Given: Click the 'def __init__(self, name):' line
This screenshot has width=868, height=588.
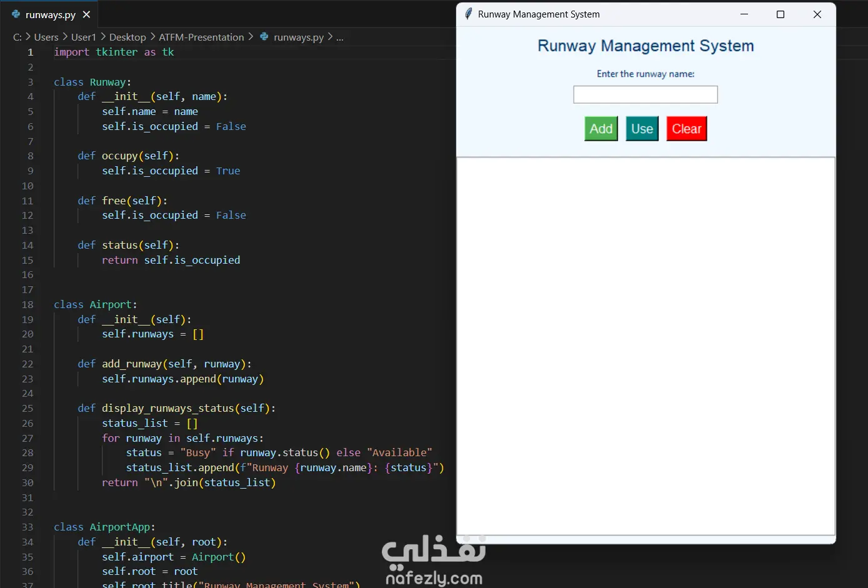Looking at the screenshot, I should 152,97.
